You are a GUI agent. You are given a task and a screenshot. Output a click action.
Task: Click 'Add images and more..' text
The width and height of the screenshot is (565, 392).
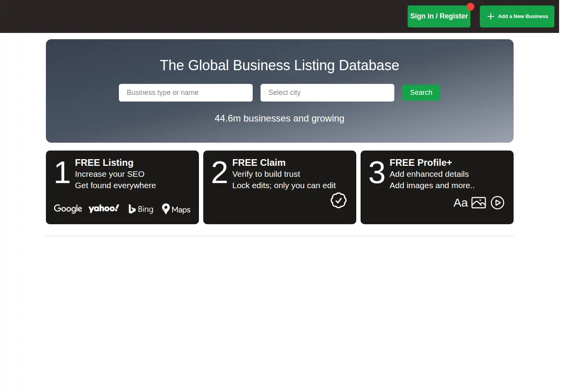click(432, 185)
